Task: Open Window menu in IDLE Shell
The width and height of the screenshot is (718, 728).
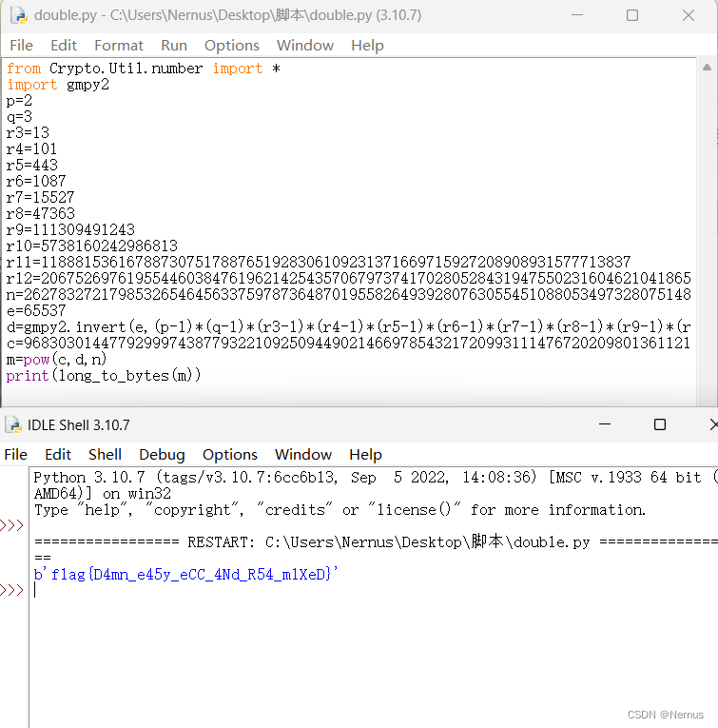Action: click(x=303, y=454)
